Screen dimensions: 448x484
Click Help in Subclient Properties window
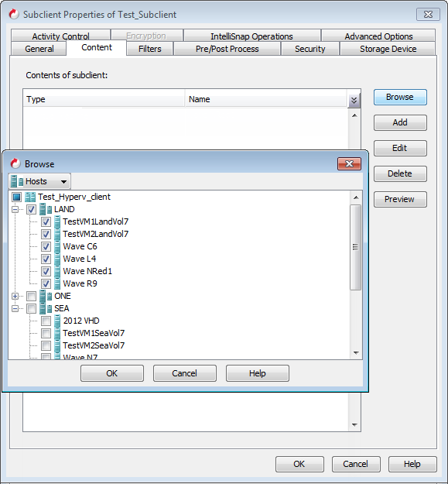tap(412, 464)
